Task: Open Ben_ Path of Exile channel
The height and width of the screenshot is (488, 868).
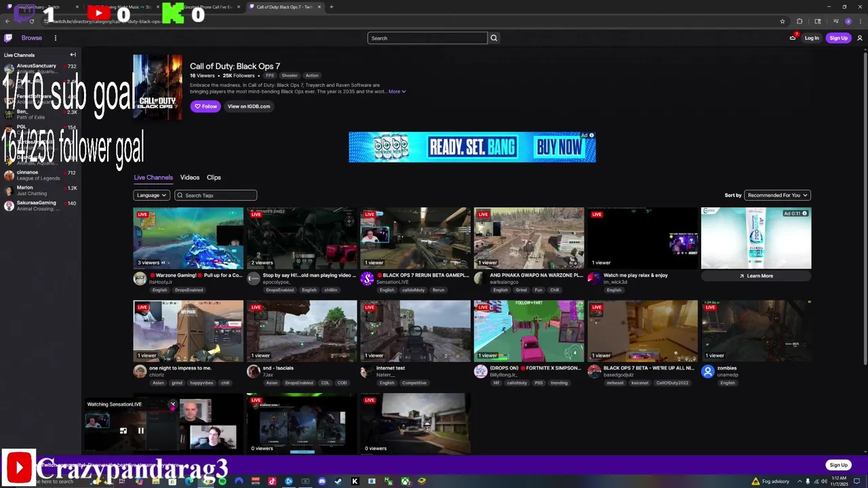Action: (41, 114)
